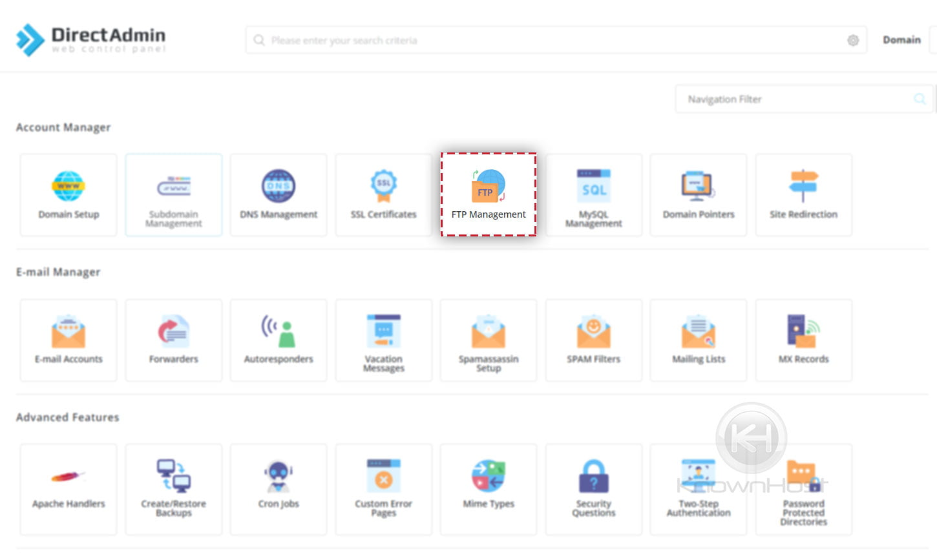937x560 pixels.
Task: Open MySQL Management
Action: (x=593, y=194)
